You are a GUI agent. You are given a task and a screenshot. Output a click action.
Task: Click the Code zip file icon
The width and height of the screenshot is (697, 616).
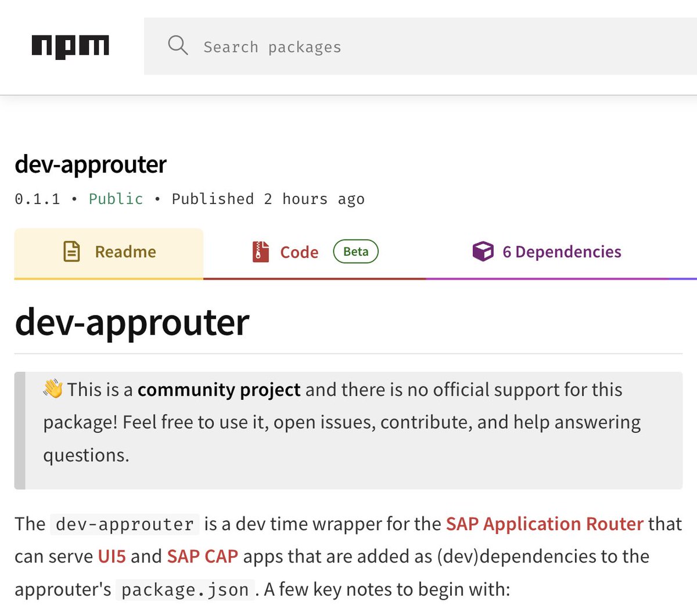pyautogui.click(x=261, y=252)
